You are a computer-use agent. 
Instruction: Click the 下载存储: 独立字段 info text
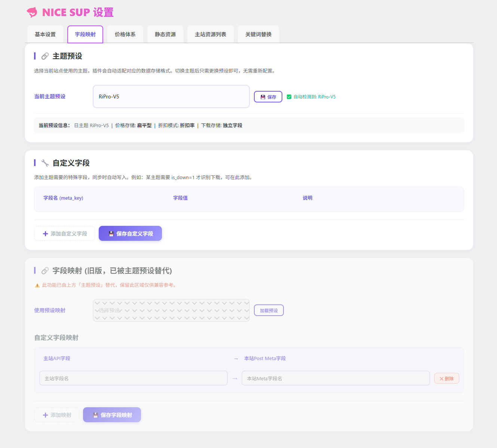tap(222, 126)
